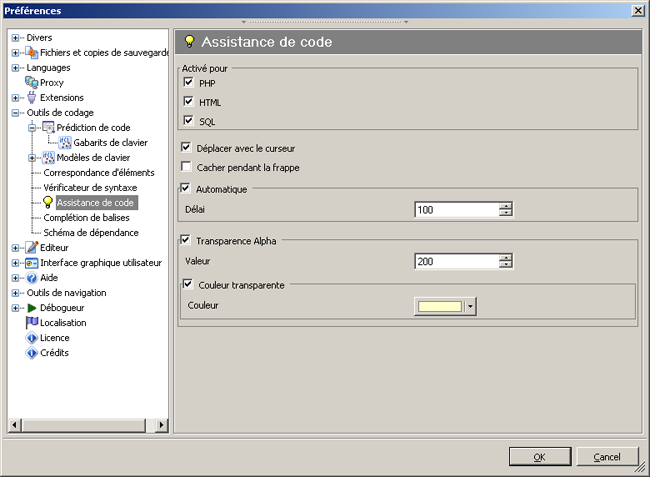Click the Cancel button
Screen dimensions: 650x477
[x=607, y=457]
